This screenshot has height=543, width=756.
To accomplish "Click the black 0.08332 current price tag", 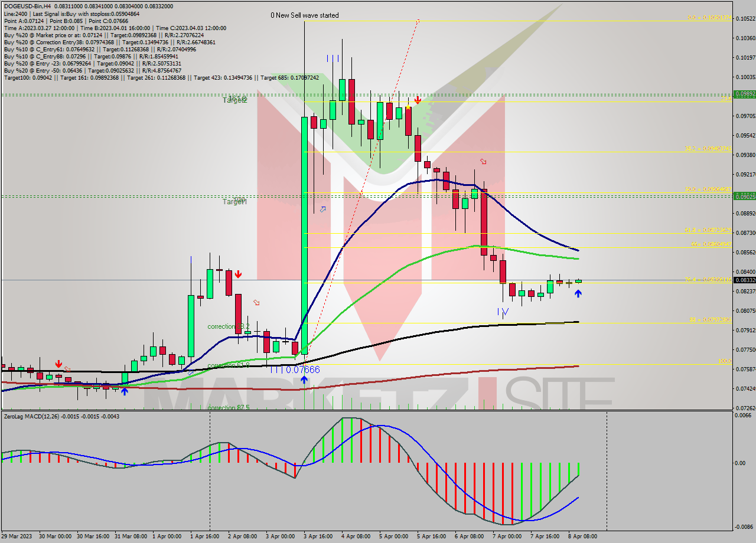I will pyautogui.click(x=744, y=281).
